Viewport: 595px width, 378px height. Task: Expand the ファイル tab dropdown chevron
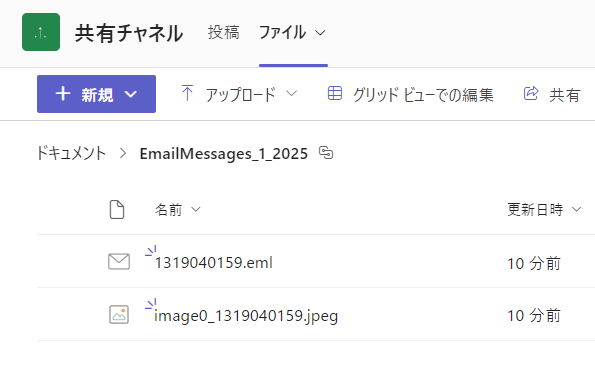(x=320, y=33)
